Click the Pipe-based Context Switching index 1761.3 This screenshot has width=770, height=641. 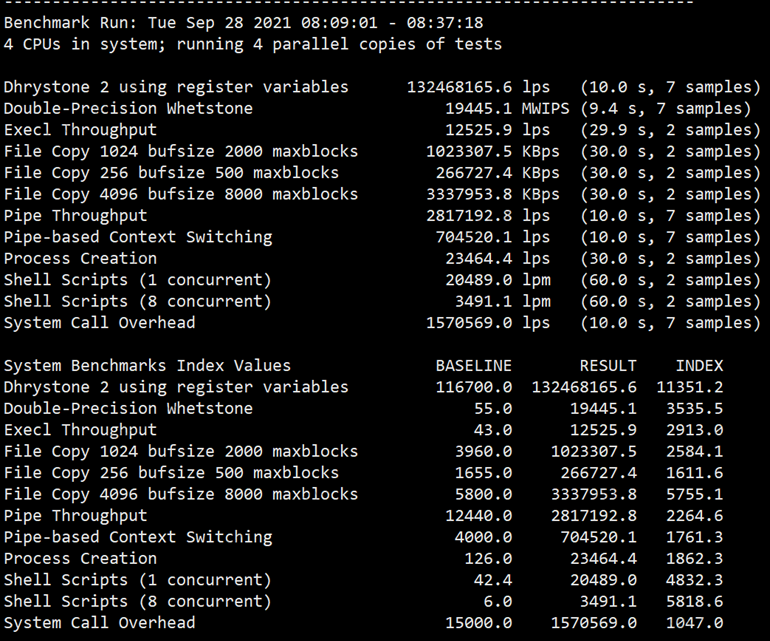click(694, 537)
